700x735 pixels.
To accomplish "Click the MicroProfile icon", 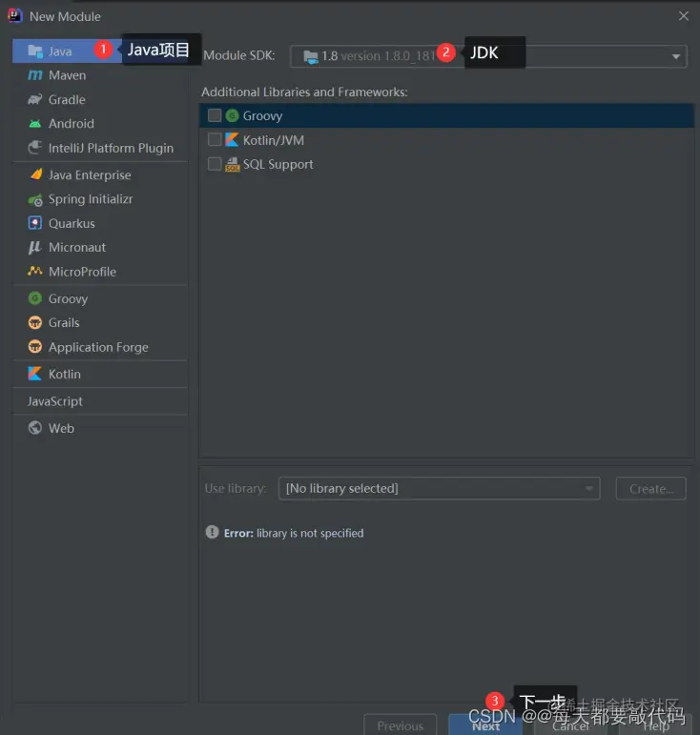I will tap(35, 271).
